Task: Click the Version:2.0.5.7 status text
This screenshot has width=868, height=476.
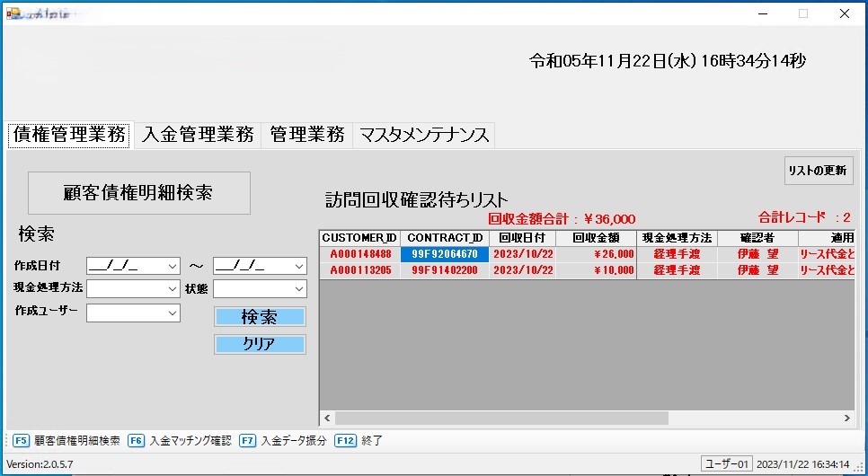Action: pyautogui.click(x=40, y=463)
